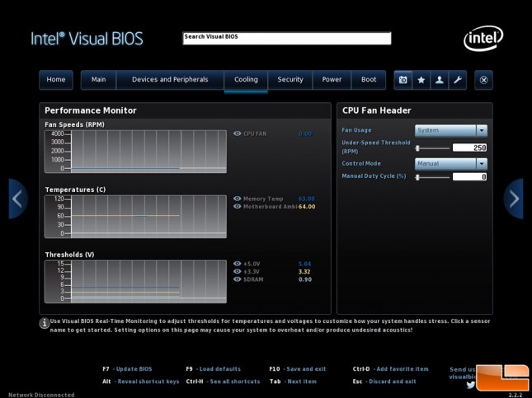Toggle visibility of +5.0V sensor

tap(238, 264)
